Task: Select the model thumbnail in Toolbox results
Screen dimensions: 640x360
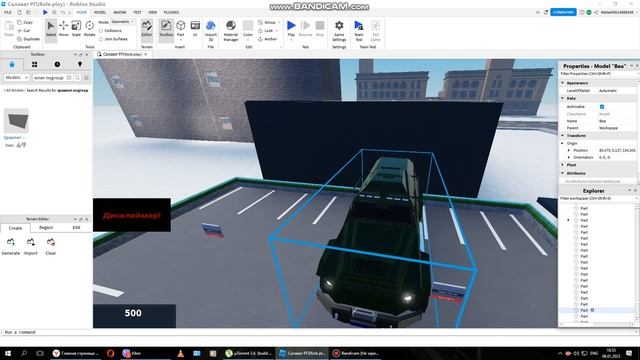Action: tap(16, 121)
